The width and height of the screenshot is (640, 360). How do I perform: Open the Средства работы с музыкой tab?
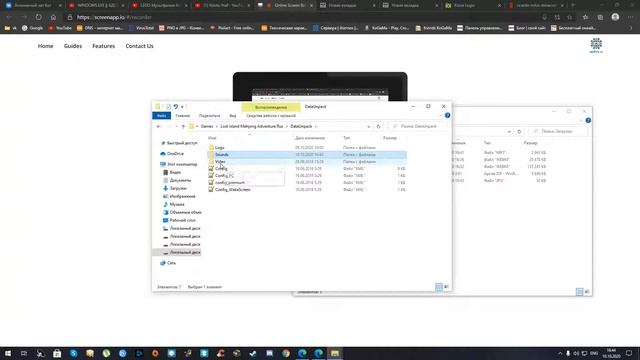[271, 116]
